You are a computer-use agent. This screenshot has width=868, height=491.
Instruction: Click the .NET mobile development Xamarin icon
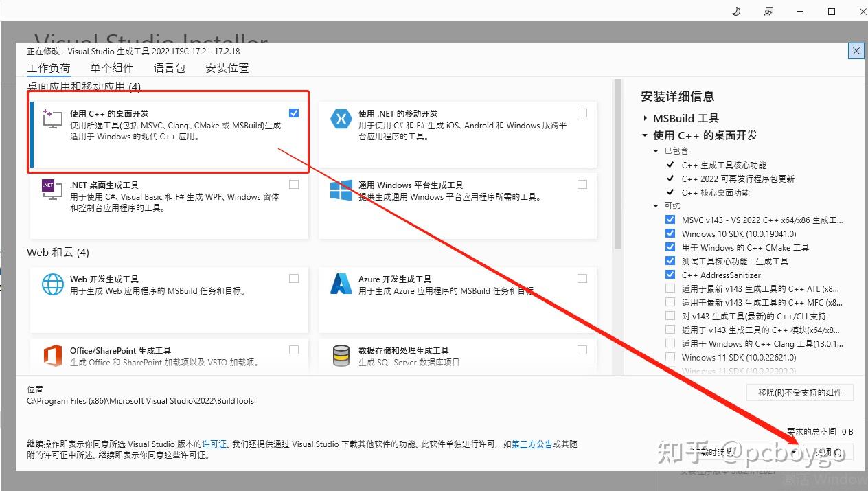pyautogui.click(x=341, y=118)
